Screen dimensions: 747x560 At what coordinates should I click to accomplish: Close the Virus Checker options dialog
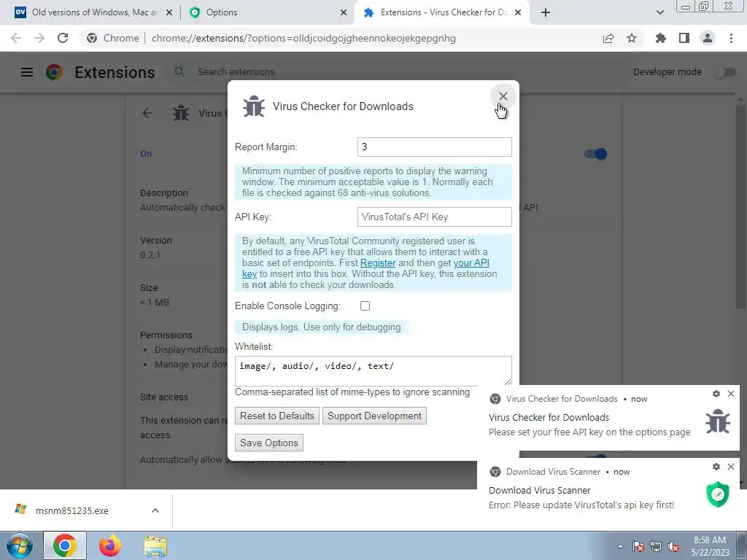(503, 96)
